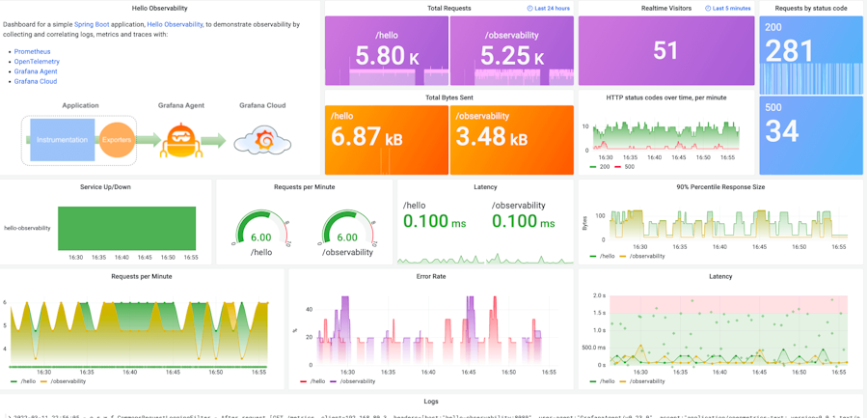
Task: Click the Realtime Visitors value 51
Action: [665, 51]
